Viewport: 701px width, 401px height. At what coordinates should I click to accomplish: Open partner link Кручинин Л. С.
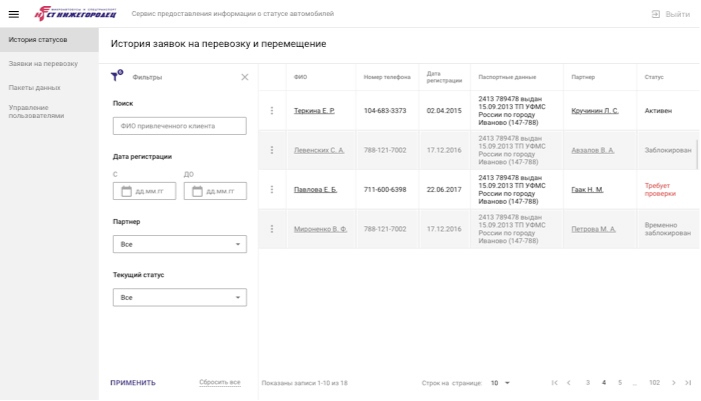click(595, 110)
